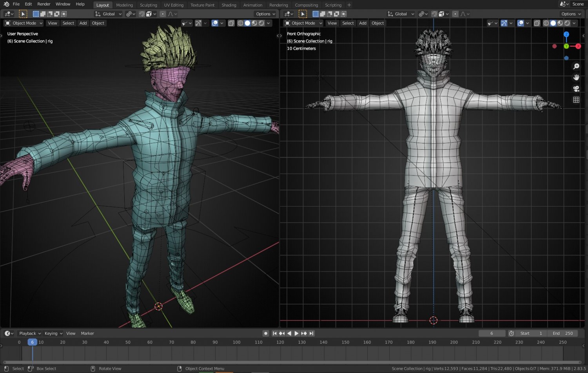
Task: Open the Playback popover
Action: (x=30, y=333)
